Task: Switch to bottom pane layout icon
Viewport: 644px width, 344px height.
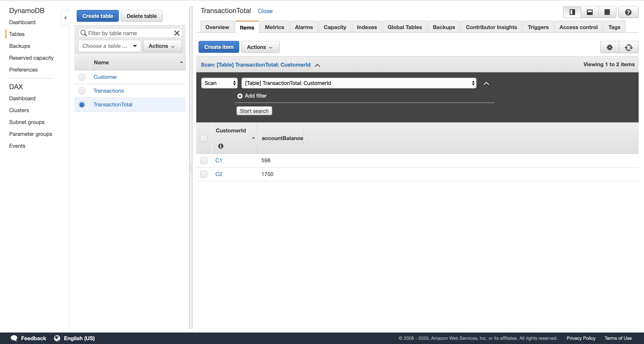Action: [x=590, y=12]
